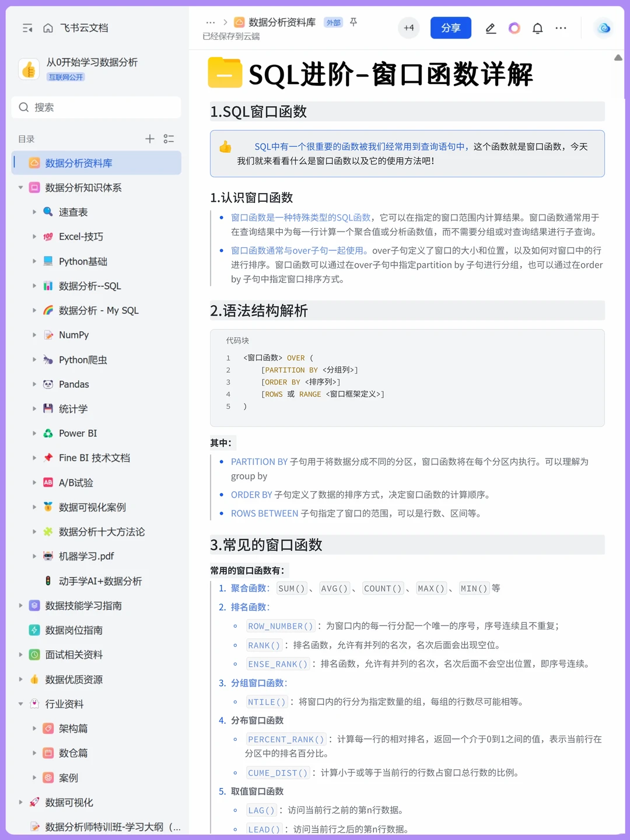Viewport: 630px width, 840px height.
Task: Open the hidden breadcrumb menu (···)
Action: (210, 22)
